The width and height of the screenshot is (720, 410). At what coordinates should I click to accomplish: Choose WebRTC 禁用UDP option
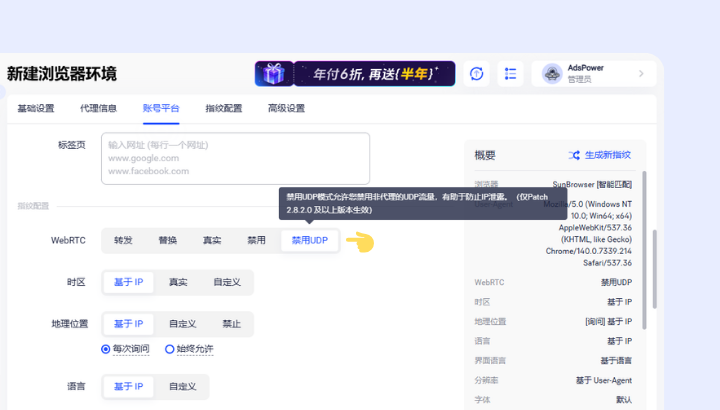[310, 241]
